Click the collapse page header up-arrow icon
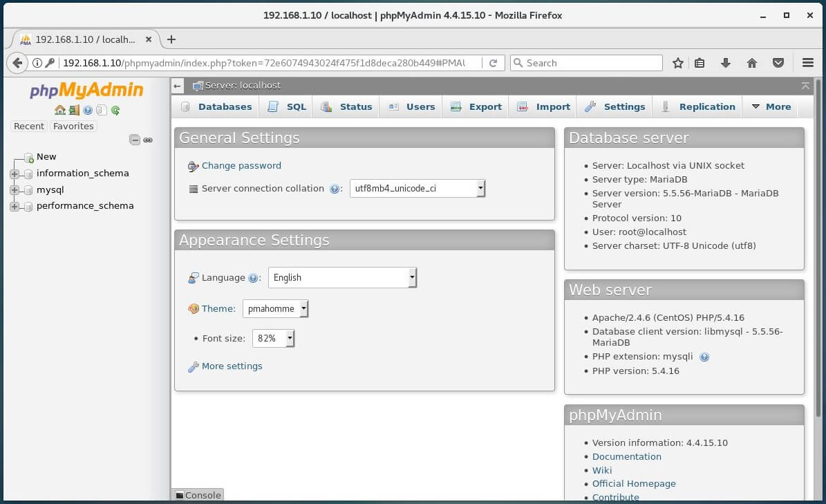Image resolution: width=826 pixels, height=504 pixels. pyautogui.click(x=805, y=86)
